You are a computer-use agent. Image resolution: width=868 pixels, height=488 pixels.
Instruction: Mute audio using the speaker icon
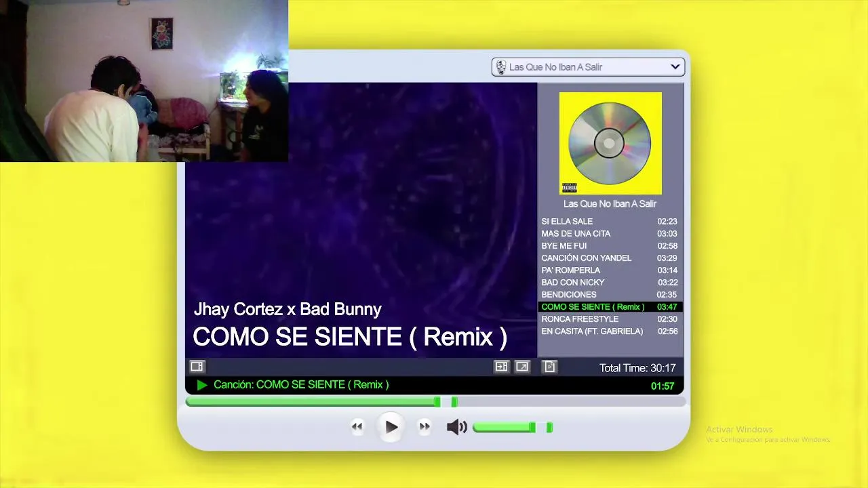click(456, 427)
